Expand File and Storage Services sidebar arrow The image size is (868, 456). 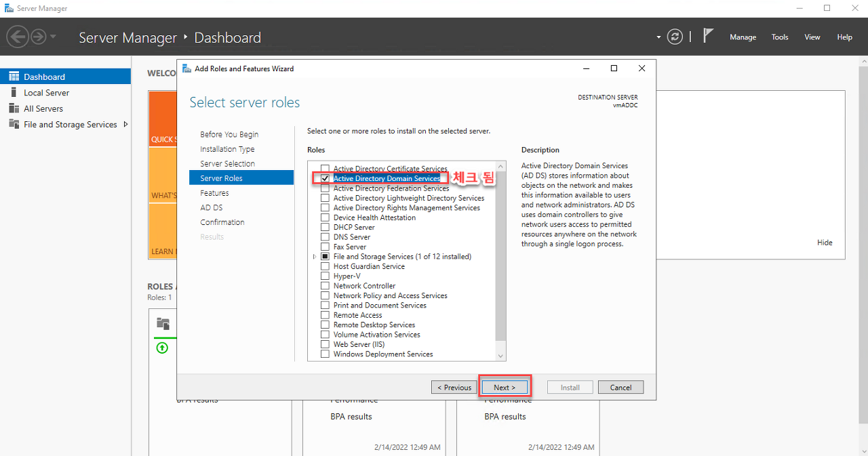[x=125, y=124]
